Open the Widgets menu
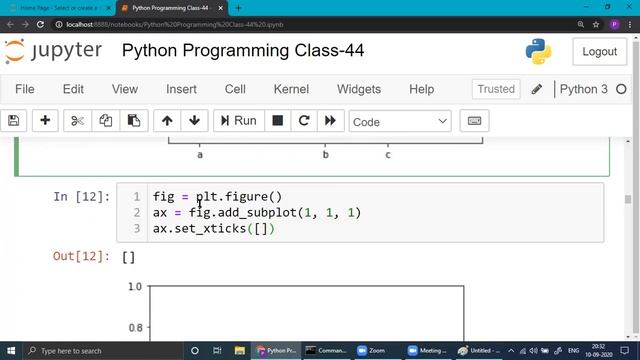This screenshot has width=640, height=360. (x=359, y=89)
